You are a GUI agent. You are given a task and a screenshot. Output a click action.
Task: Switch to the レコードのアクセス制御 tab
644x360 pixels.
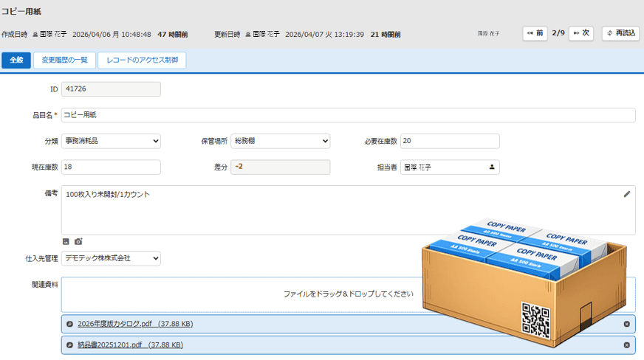142,60
